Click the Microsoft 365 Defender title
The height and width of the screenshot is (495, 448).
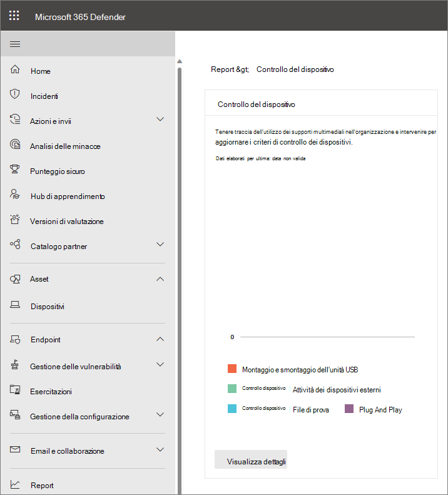pos(80,17)
